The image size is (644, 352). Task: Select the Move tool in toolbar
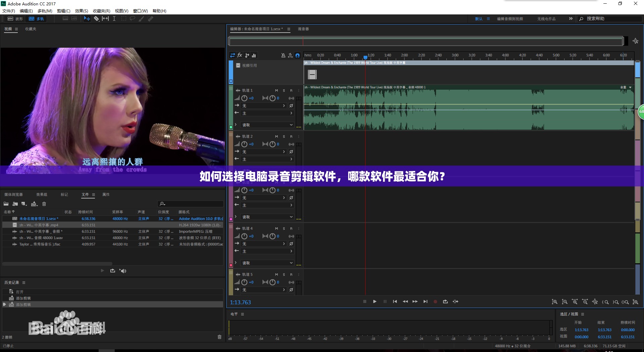87,19
